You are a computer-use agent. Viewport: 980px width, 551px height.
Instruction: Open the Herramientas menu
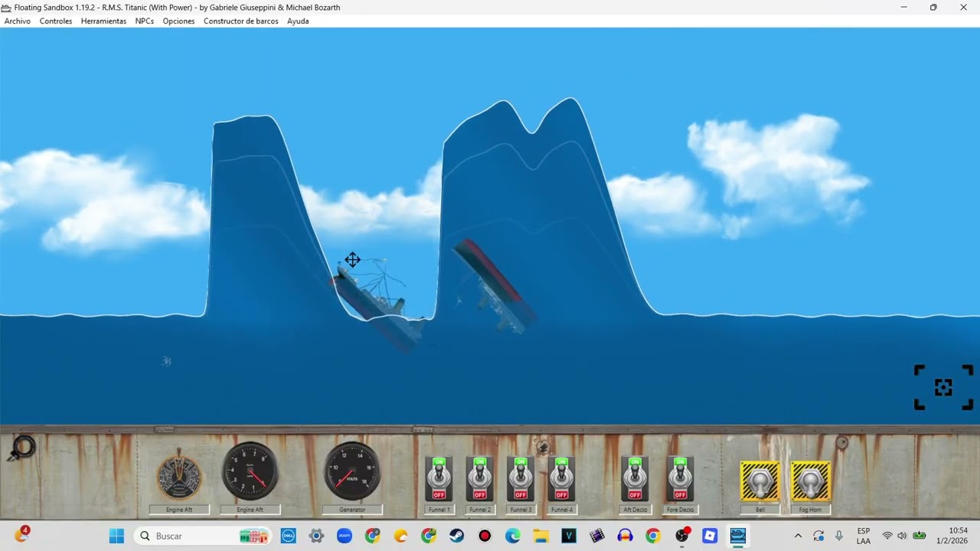click(103, 21)
